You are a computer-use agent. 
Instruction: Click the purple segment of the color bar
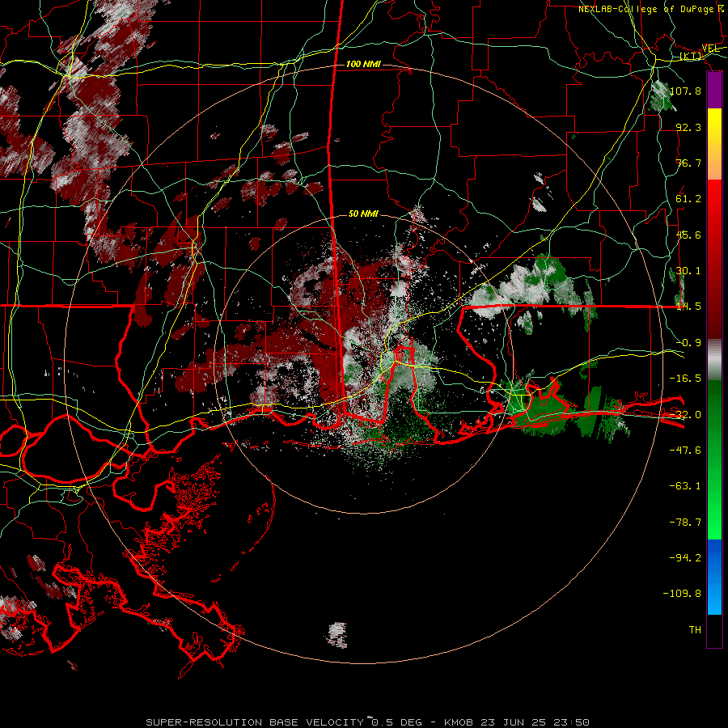(x=714, y=90)
